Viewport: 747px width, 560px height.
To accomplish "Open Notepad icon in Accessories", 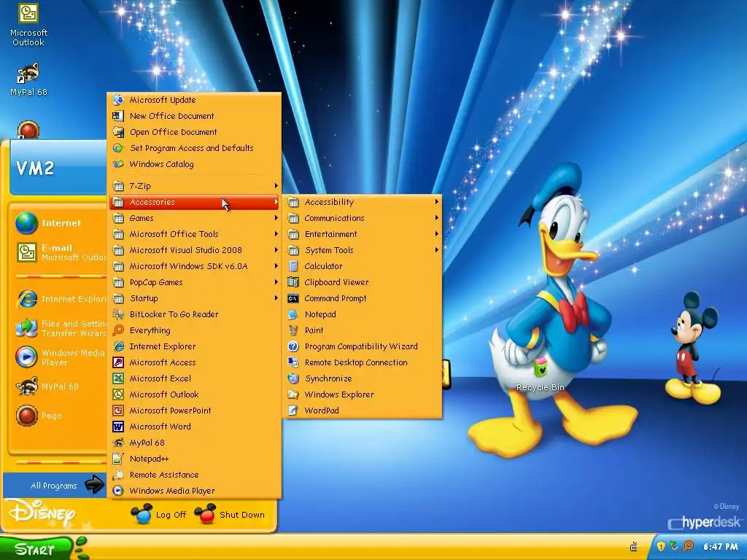I will [293, 314].
